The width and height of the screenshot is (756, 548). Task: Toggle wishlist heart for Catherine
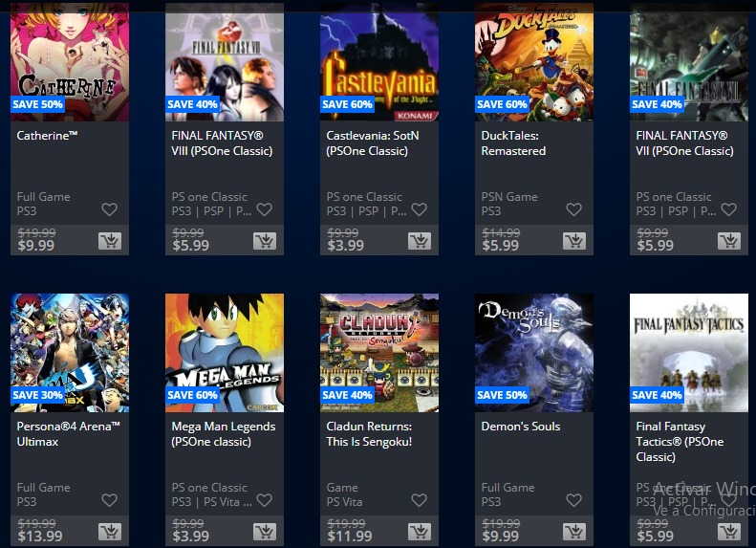click(110, 209)
